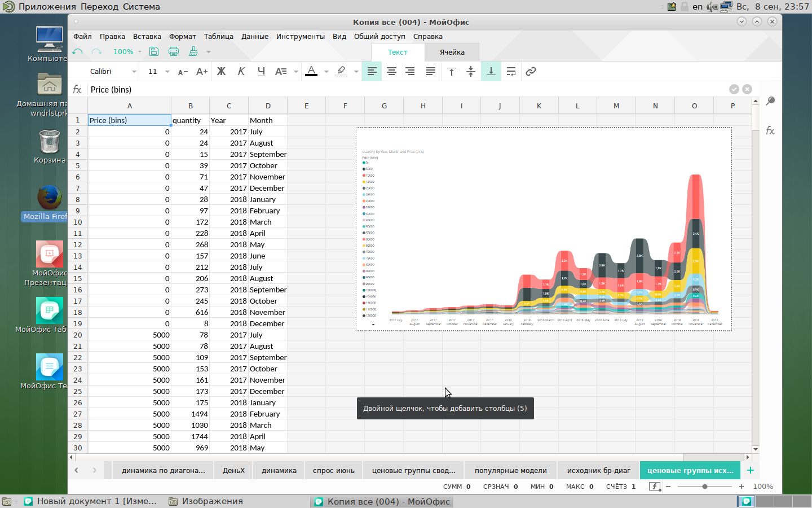Image resolution: width=812 pixels, height=508 pixels.
Task: Print the spreadsheet via printer icon
Action: [174, 52]
